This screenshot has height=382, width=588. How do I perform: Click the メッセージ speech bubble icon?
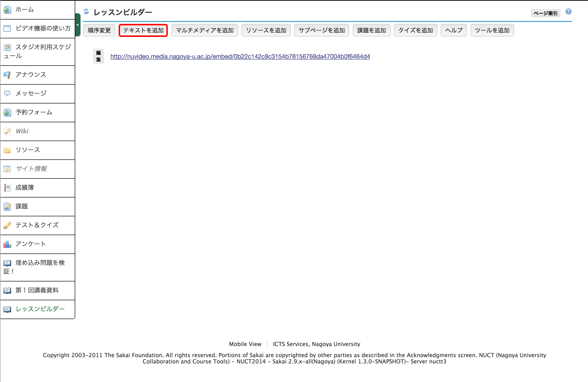point(7,93)
